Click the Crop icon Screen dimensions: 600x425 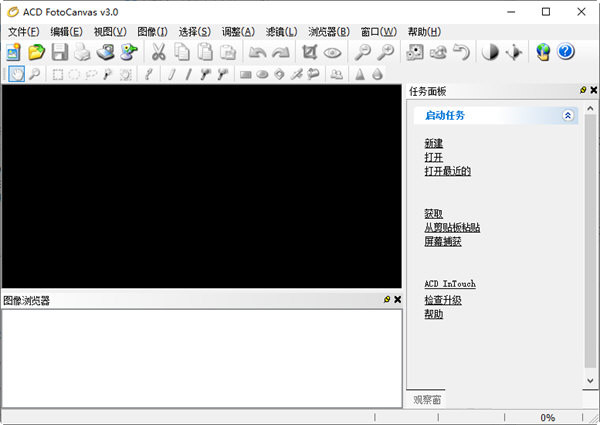[310, 52]
